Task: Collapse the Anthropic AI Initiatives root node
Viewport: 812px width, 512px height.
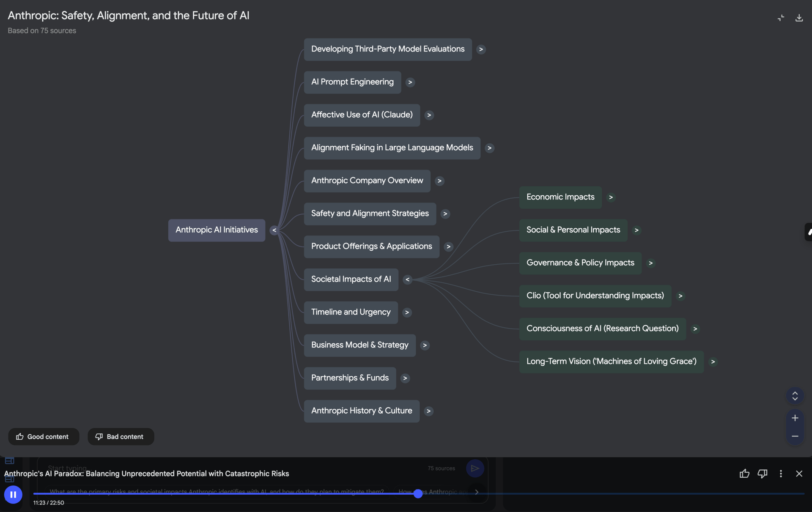Action: (x=274, y=230)
